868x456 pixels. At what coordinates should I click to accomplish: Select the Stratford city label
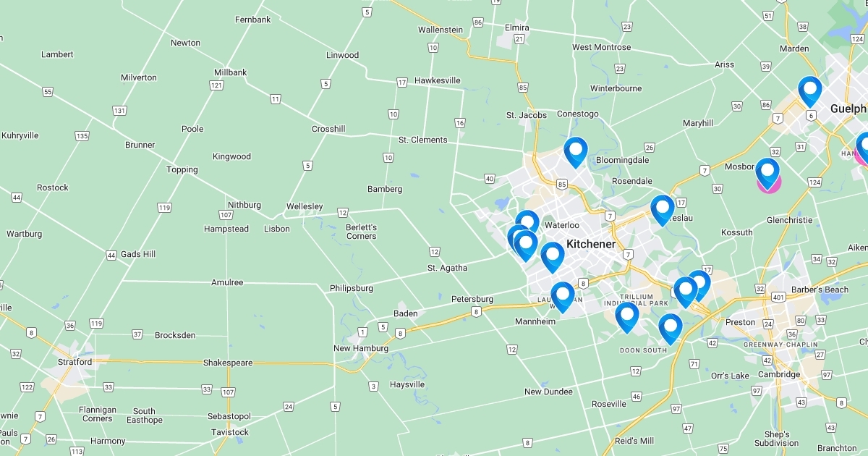coord(75,362)
